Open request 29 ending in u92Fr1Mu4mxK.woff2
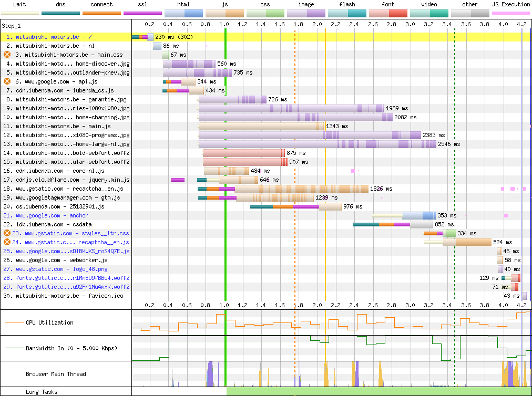The image size is (532, 396). tap(66, 287)
